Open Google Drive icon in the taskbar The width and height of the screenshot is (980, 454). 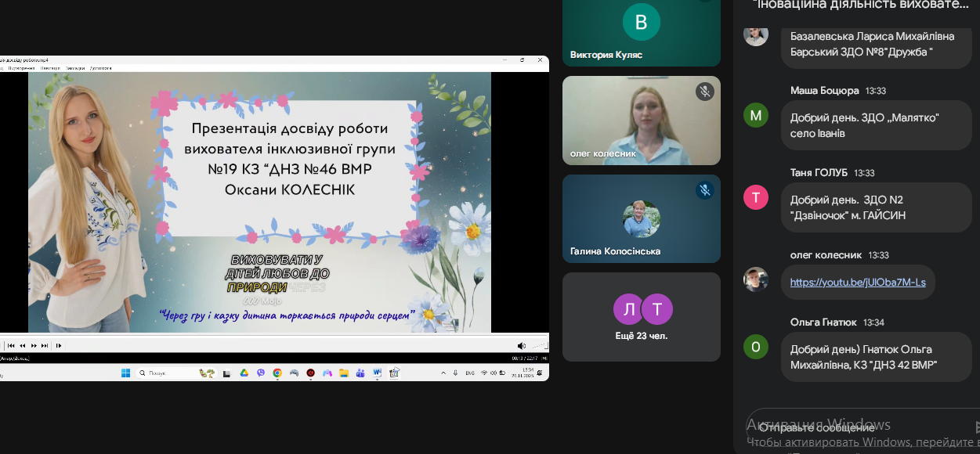(244, 373)
